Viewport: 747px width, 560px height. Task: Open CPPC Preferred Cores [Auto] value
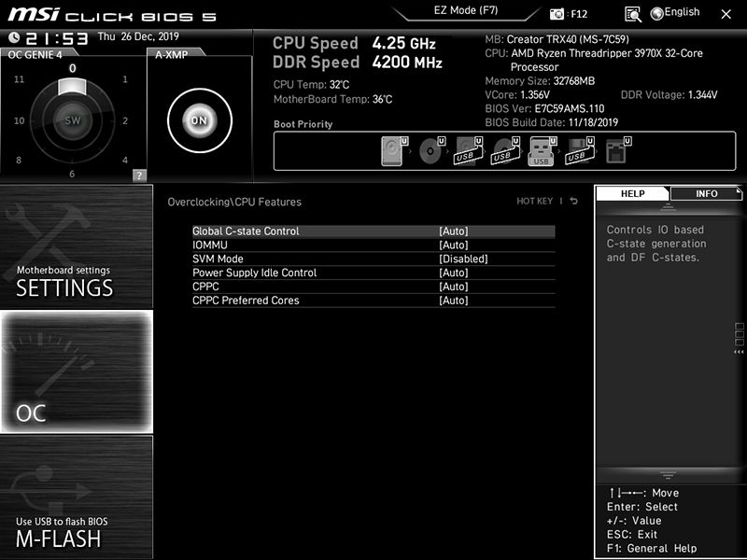point(454,300)
